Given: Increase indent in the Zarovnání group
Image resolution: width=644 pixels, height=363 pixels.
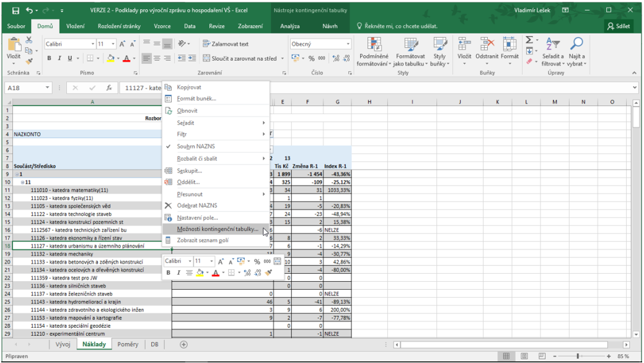Looking at the screenshot, I should [192, 58].
